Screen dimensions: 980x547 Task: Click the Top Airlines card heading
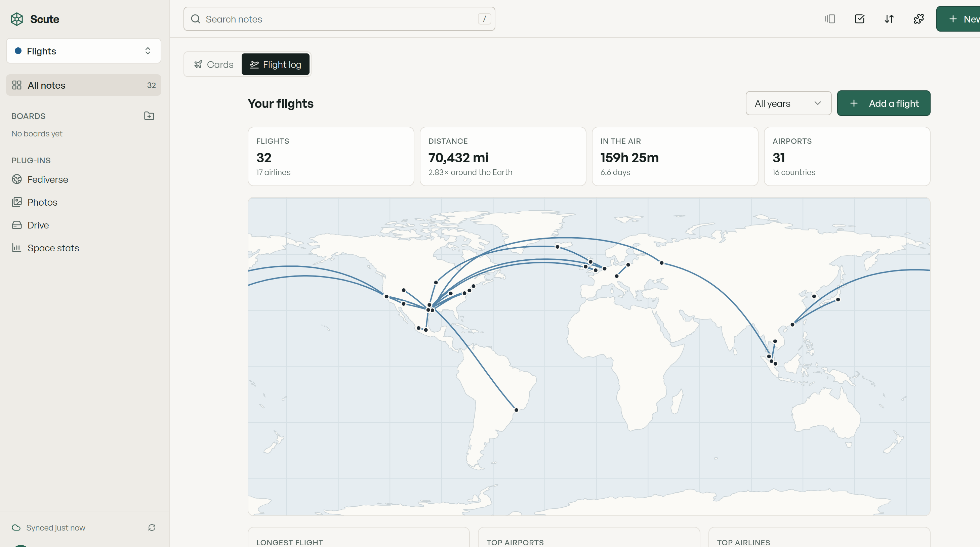click(743, 542)
